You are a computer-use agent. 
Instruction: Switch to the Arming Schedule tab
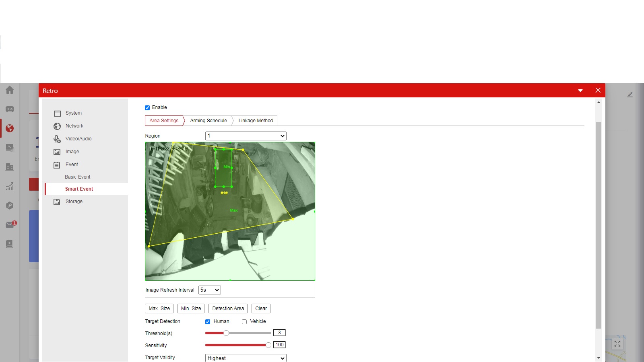[x=208, y=121]
